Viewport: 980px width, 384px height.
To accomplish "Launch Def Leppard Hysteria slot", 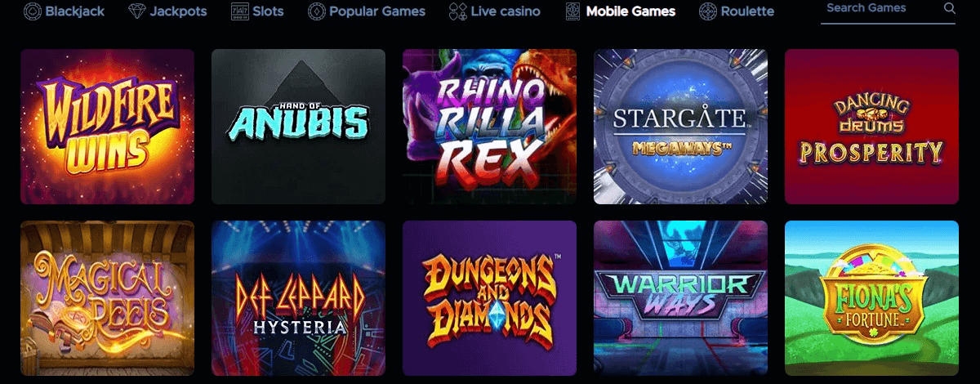I will tap(298, 298).
